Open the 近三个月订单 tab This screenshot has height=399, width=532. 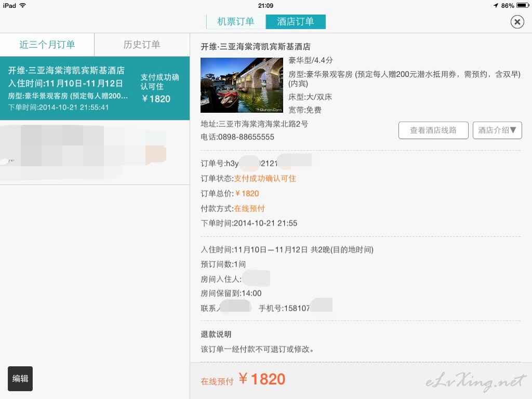pos(47,45)
